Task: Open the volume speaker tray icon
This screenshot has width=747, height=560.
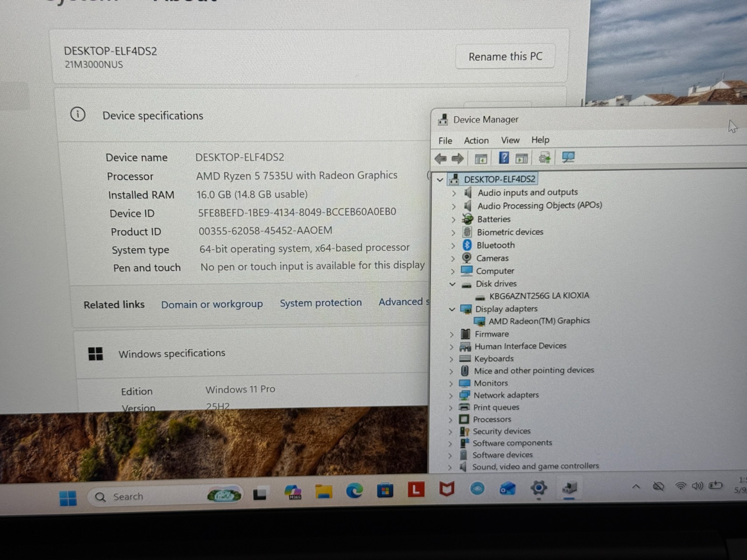Action: pyautogui.click(x=697, y=486)
